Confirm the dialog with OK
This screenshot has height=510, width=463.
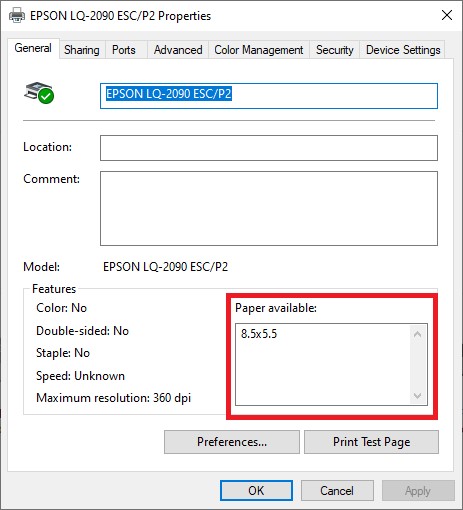click(256, 491)
